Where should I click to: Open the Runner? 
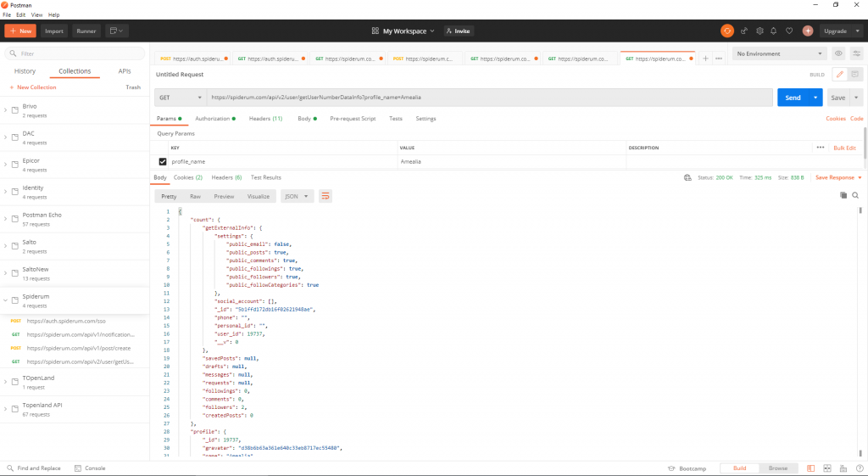[x=86, y=31]
